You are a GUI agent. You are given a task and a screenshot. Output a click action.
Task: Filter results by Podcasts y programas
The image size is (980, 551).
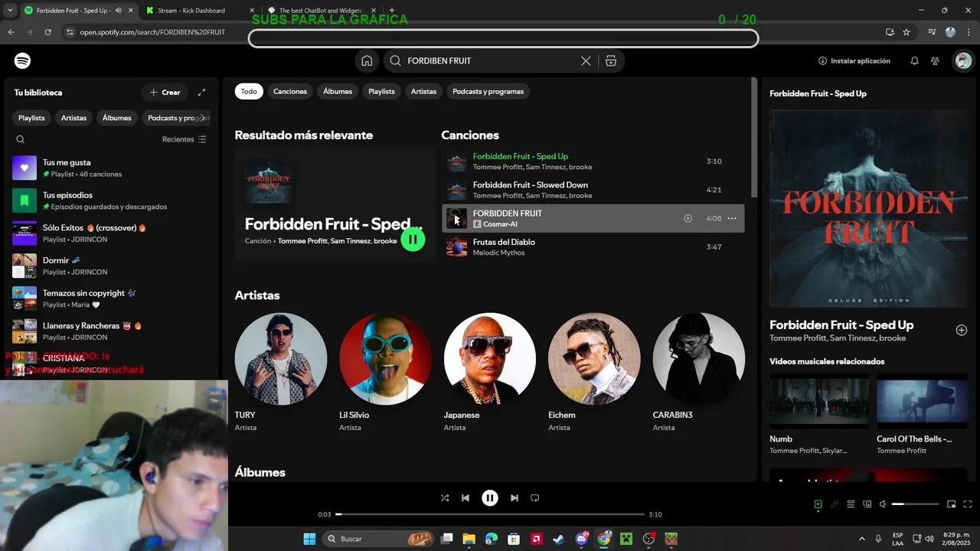coord(488,91)
